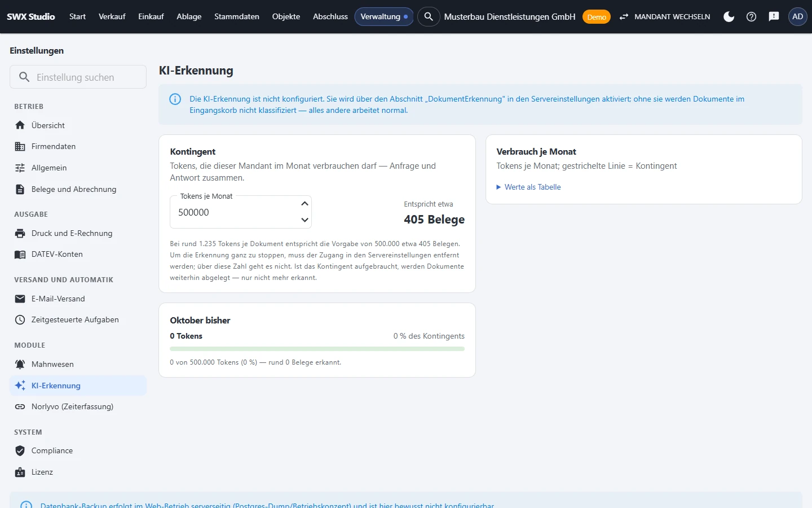
Task: Open the Einkauf menu
Action: 151,16
